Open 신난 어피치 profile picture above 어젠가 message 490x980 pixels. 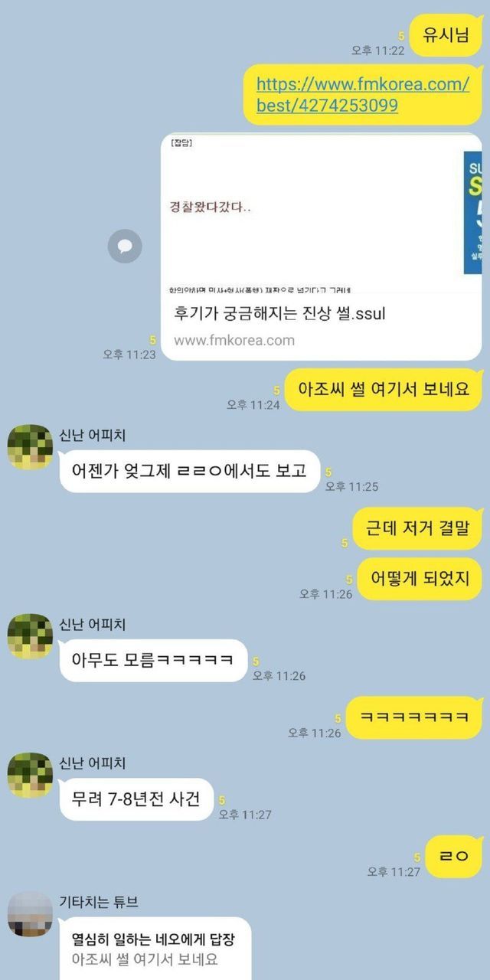click(x=30, y=446)
